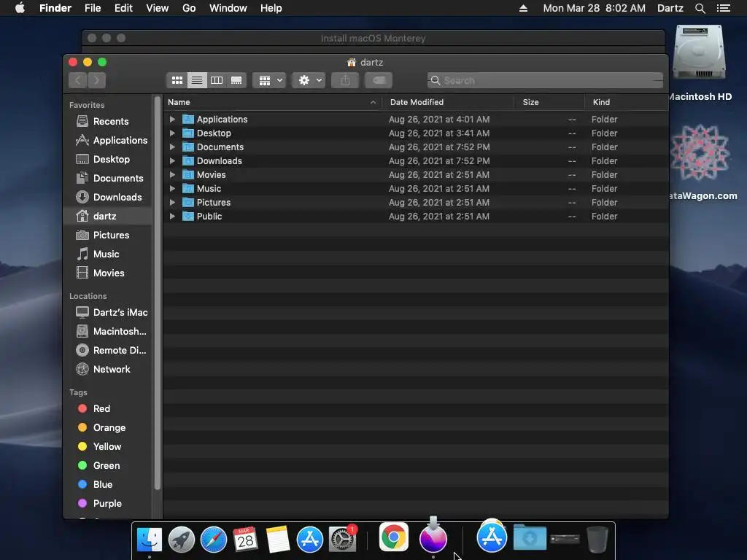The width and height of the screenshot is (747, 560).
Task: Select Downloads in the Favorites sidebar
Action: pyautogui.click(x=109, y=197)
